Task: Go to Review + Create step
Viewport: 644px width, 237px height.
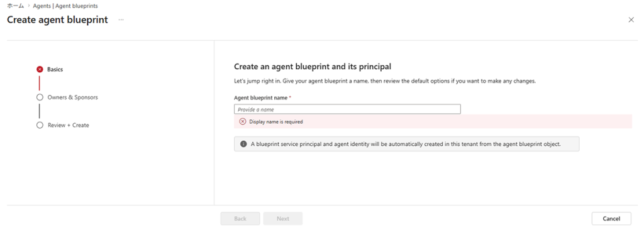Action: [x=68, y=125]
